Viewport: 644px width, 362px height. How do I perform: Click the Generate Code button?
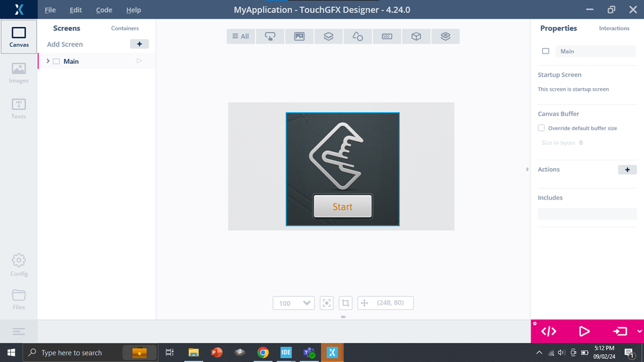[x=549, y=331]
